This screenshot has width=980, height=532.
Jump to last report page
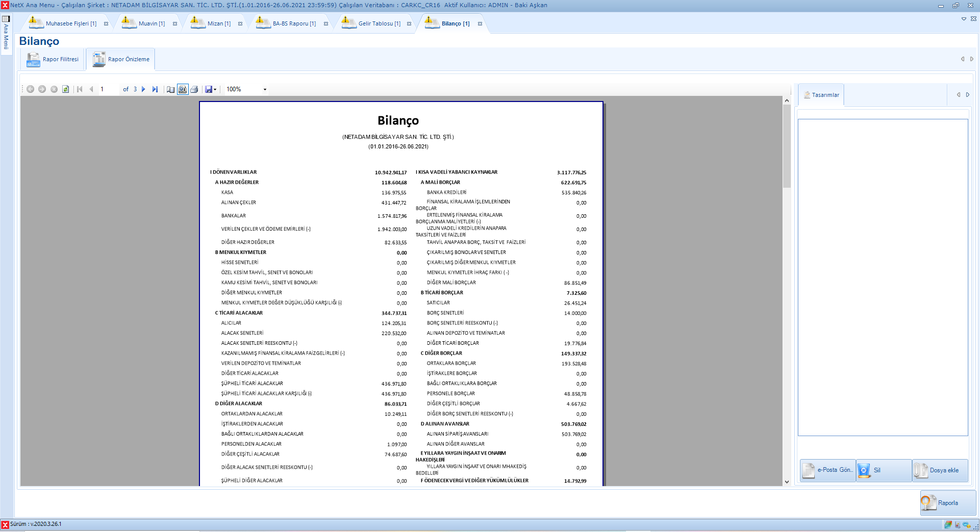(155, 89)
